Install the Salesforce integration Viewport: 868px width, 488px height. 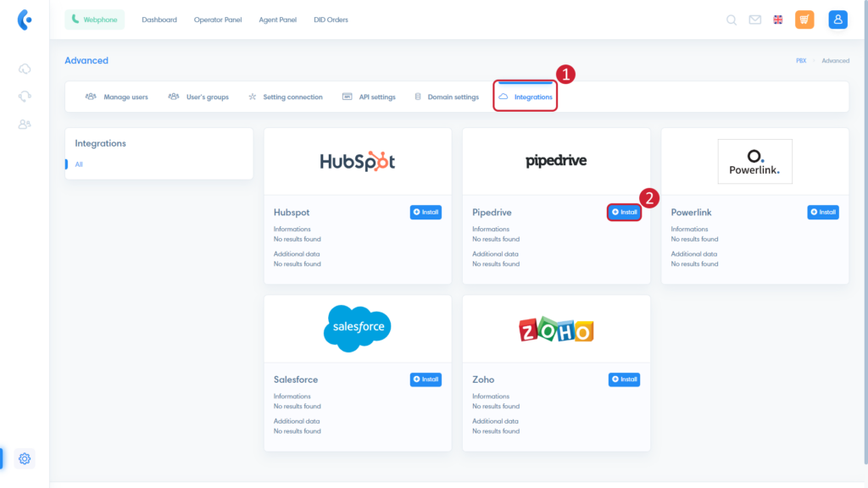click(426, 380)
